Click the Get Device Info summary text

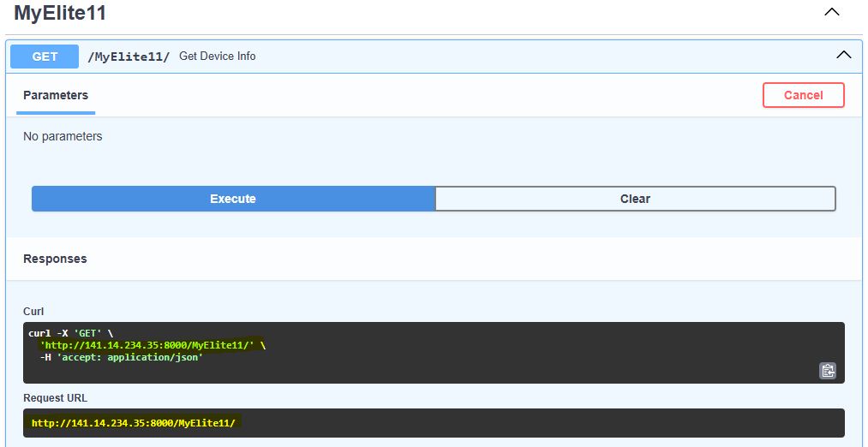click(x=218, y=56)
